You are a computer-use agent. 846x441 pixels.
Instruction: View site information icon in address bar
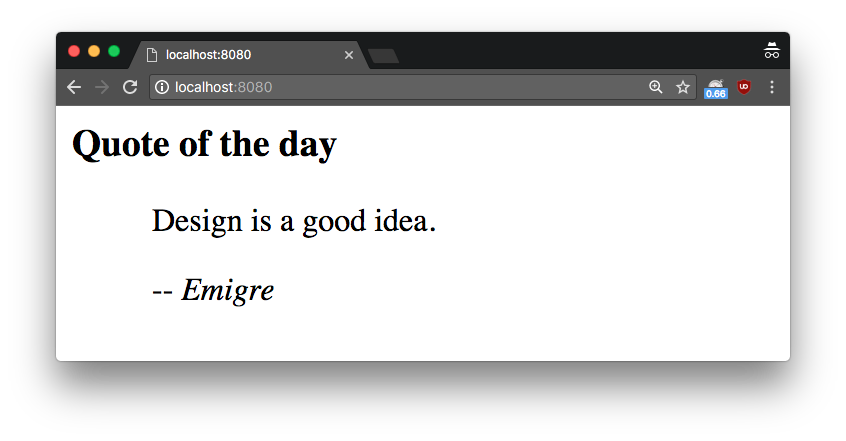click(x=162, y=88)
